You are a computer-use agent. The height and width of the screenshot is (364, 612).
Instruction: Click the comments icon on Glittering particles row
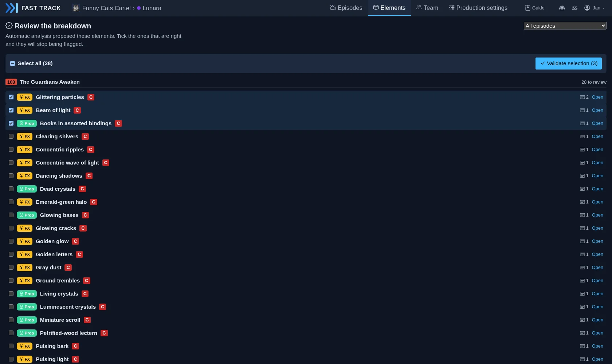(x=582, y=97)
